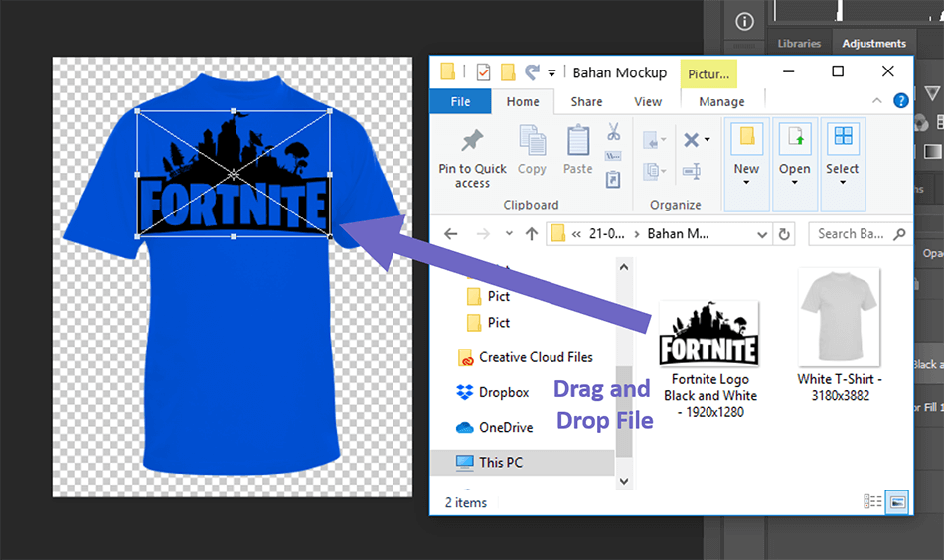
Task: Click the center reference point of transform
Action: (234, 175)
